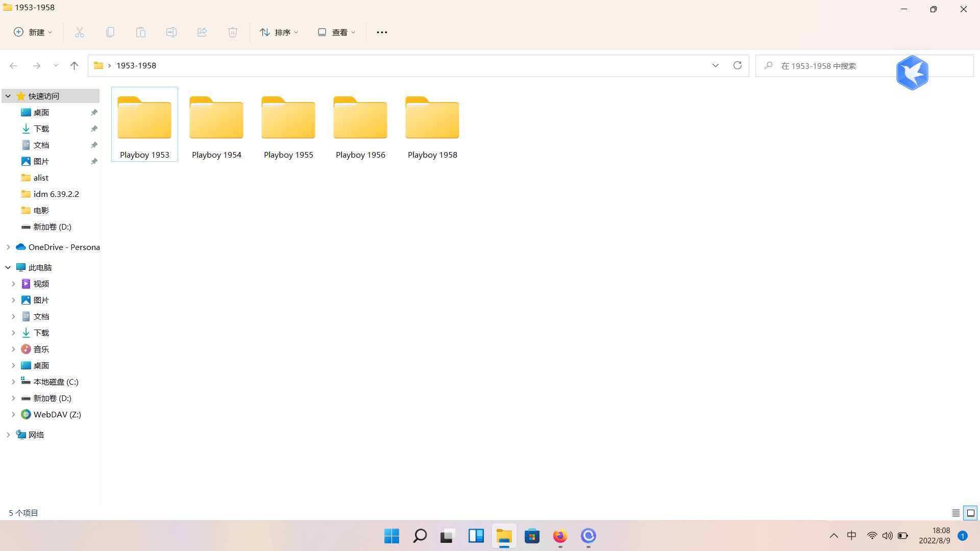The height and width of the screenshot is (551, 980).
Task: Expand 视频 under 此电脑
Action: click(x=13, y=284)
